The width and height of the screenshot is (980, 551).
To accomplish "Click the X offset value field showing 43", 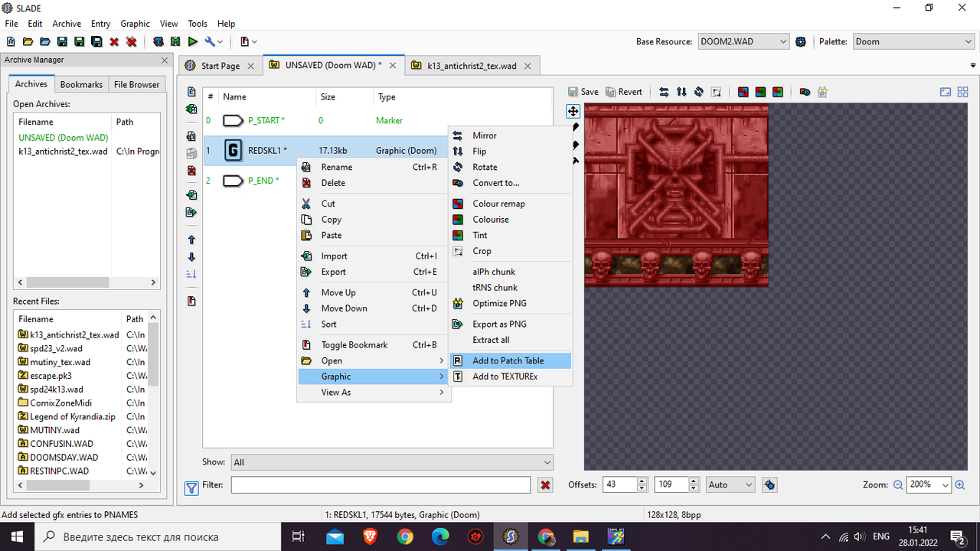I will click(619, 484).
